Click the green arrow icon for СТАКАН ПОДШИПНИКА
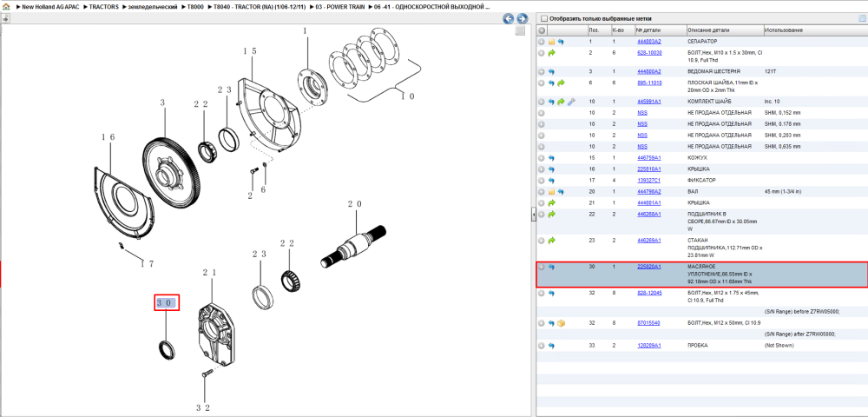 click(551, 241)
